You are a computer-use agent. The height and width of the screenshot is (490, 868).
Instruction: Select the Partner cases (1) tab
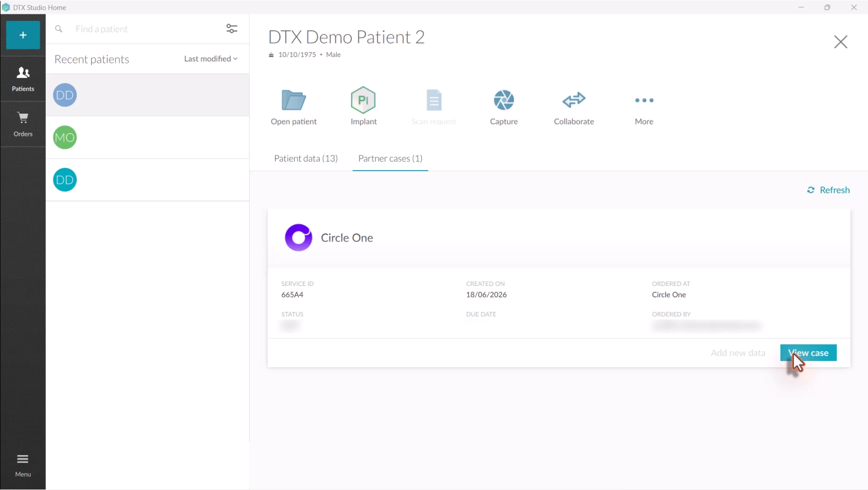pyautogui.click(x=390, y=158)
